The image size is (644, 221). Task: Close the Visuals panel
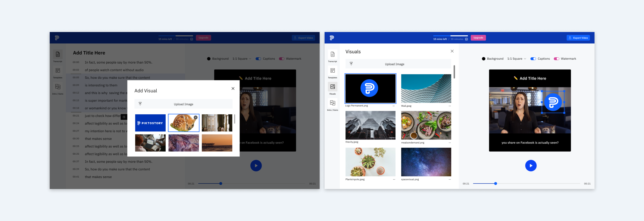point(452,51)
